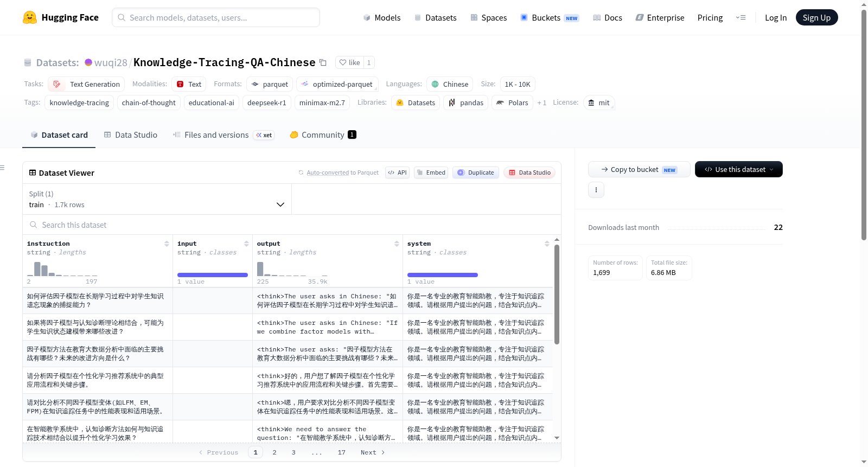The height and width of the screenshot is (467, 868).
Task: Filter by parquet format tag
Action: pyautogui.click(x=270, y=84)
